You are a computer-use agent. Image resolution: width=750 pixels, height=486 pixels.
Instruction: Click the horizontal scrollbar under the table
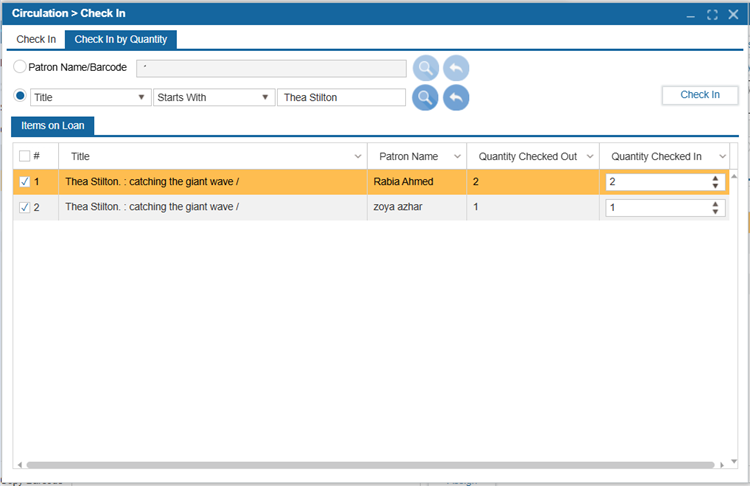[x=370, y=465]
